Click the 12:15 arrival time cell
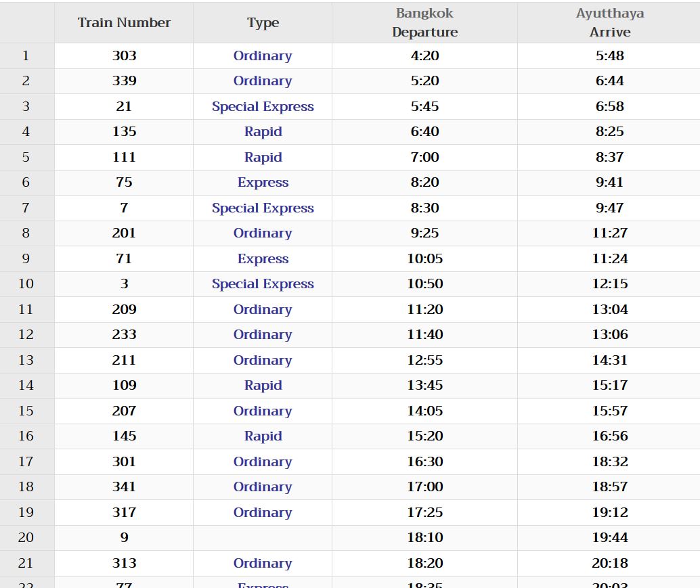The height and width of the screenshot is (588, 700). coord(609,284)
